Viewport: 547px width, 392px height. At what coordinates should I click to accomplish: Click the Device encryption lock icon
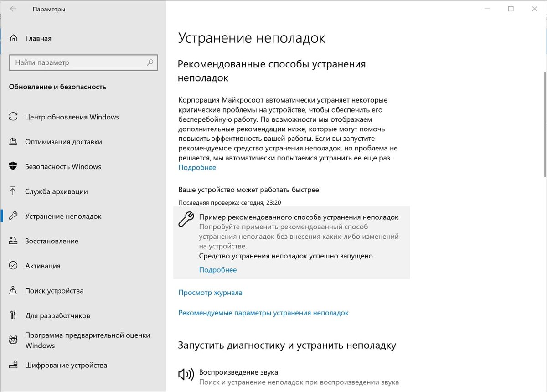coord(13,365)
